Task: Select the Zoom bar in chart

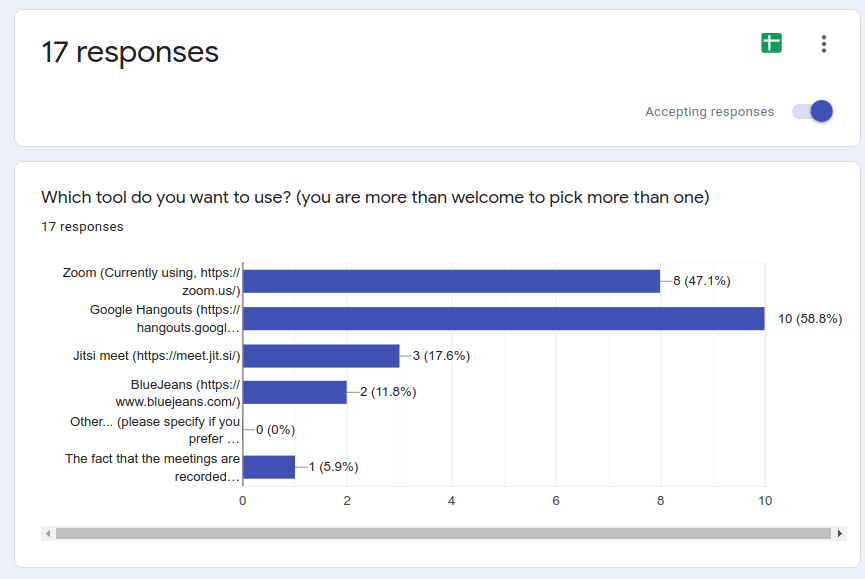Action: pos(451,281)
